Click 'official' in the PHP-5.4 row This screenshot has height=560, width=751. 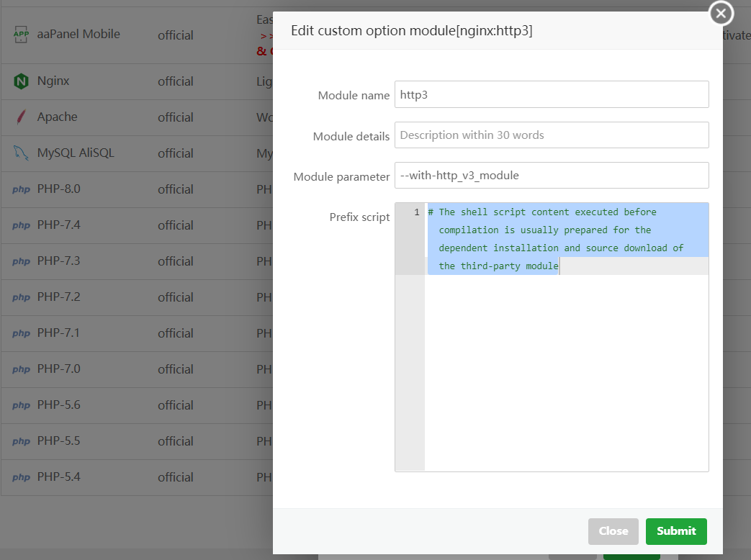(x=175, y=477)
